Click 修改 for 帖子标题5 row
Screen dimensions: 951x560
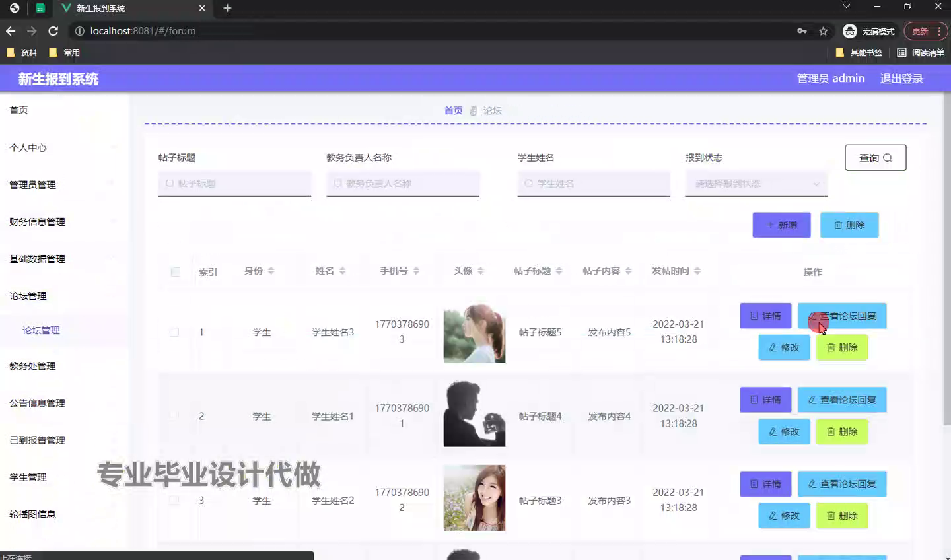click(784, 347)
